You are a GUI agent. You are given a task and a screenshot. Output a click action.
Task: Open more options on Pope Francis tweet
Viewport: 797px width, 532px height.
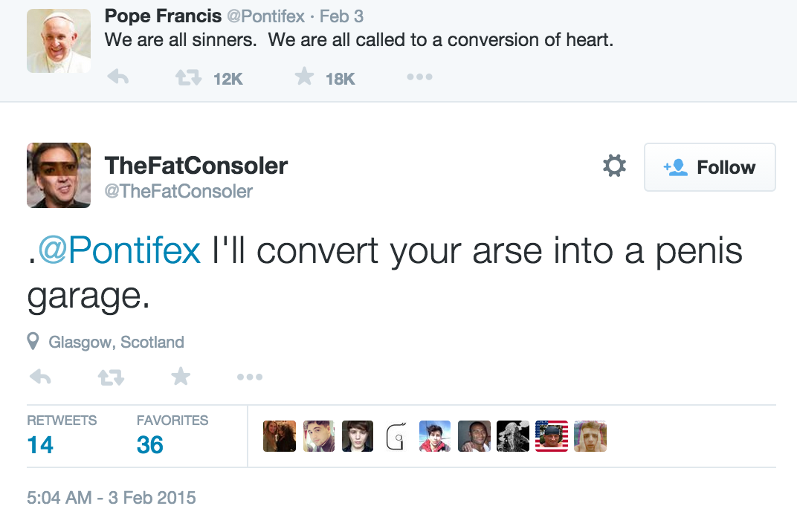coord(419,77)
